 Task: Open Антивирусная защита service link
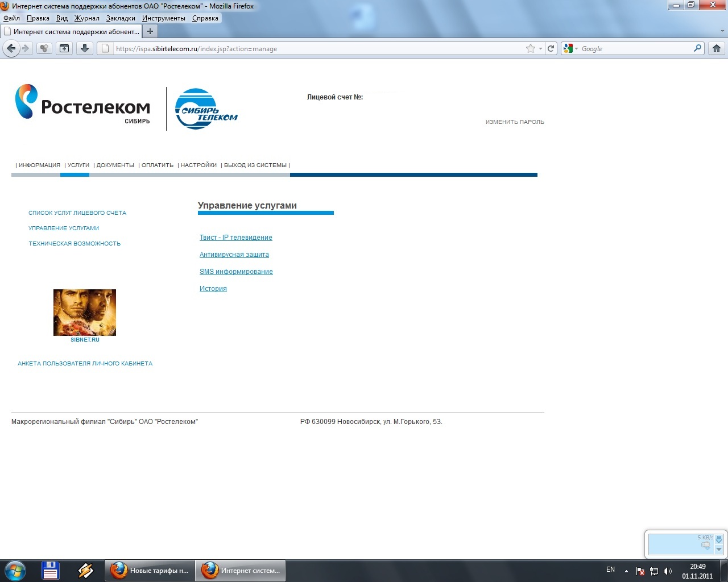point(234,255)
